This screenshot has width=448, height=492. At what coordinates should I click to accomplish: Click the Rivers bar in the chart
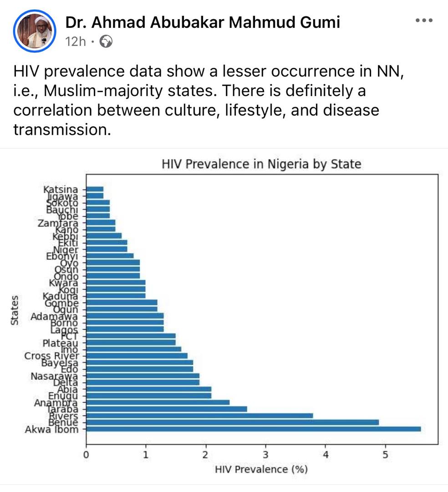coord(199,415)
